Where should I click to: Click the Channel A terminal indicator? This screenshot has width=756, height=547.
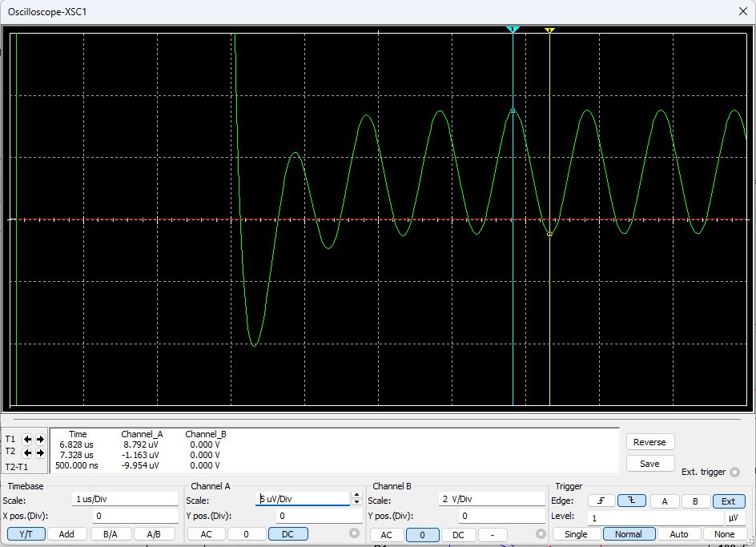point(355,533)
